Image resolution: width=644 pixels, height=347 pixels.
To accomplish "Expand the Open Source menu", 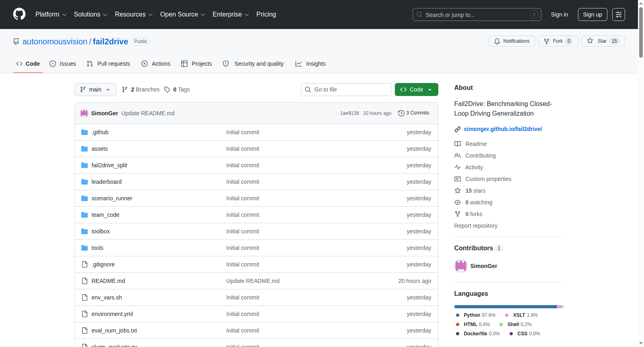I will pyautogui.click(x=183, y=15).
